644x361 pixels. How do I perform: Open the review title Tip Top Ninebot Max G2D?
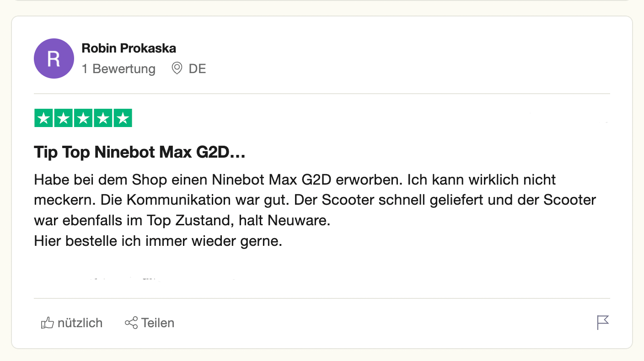coord(140,152)
